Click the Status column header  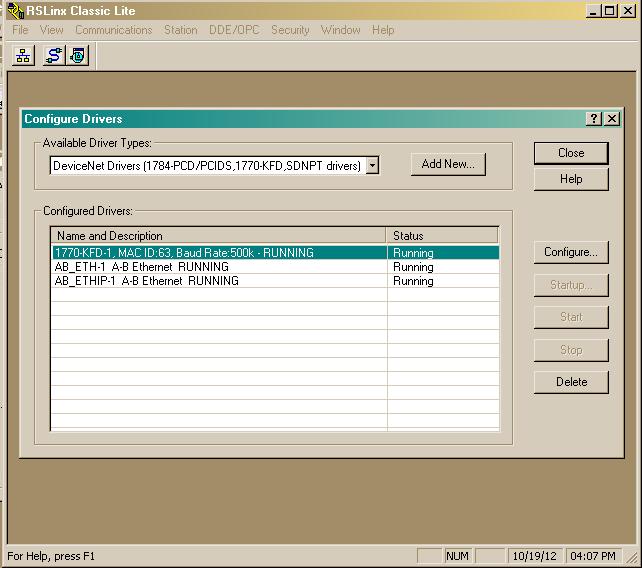[442, 236]
